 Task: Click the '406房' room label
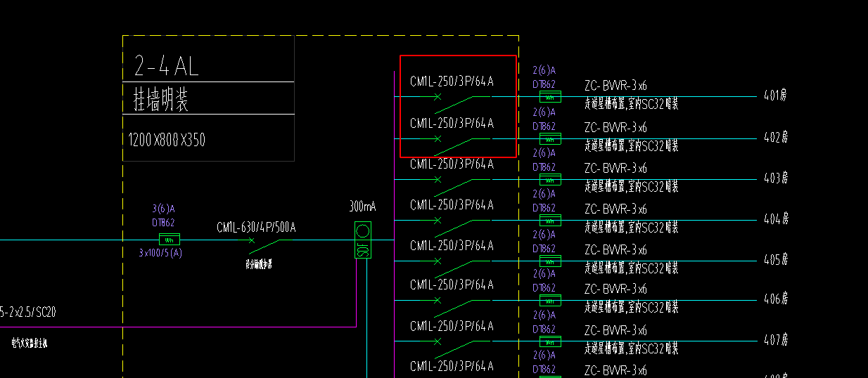point(776,299)
